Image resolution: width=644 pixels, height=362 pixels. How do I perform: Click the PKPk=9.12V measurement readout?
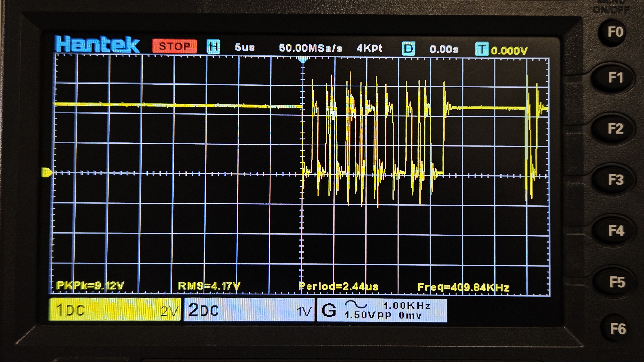tap(90, 285)
